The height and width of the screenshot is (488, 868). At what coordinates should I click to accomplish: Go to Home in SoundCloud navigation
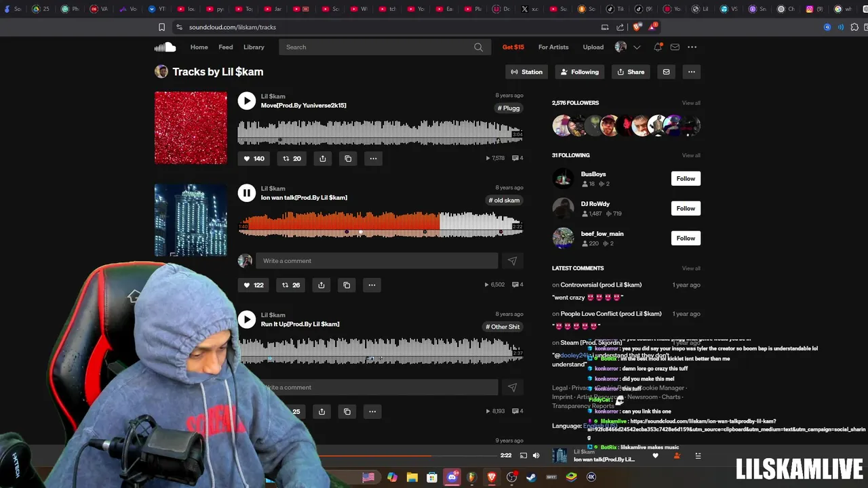point(199,47)
